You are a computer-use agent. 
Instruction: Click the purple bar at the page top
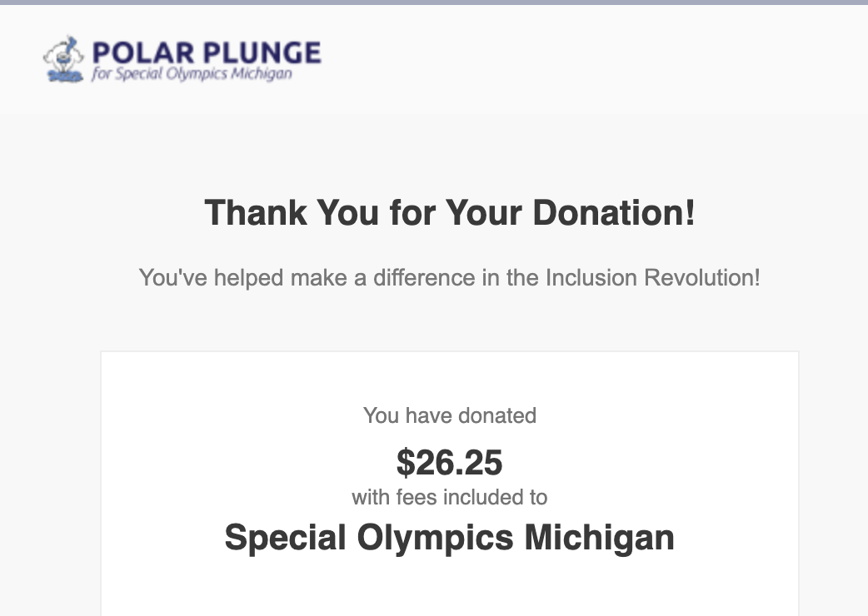click(433, 2)
